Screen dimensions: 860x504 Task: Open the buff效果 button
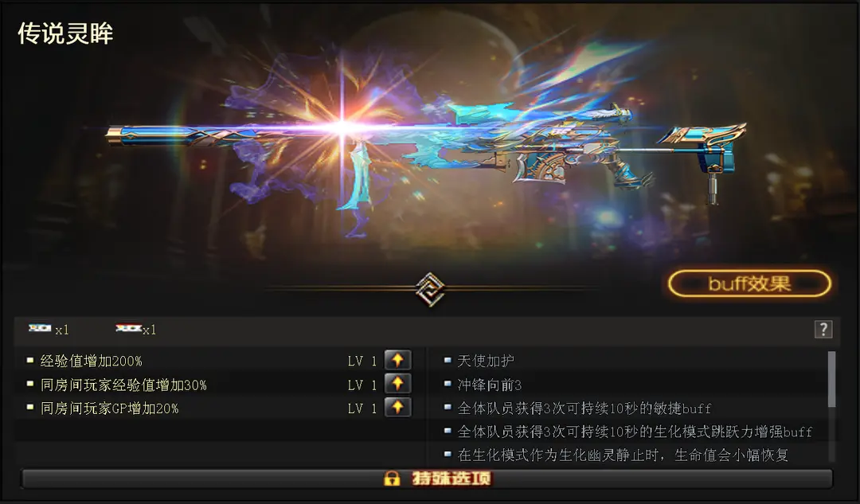click(x=749, y=283)
